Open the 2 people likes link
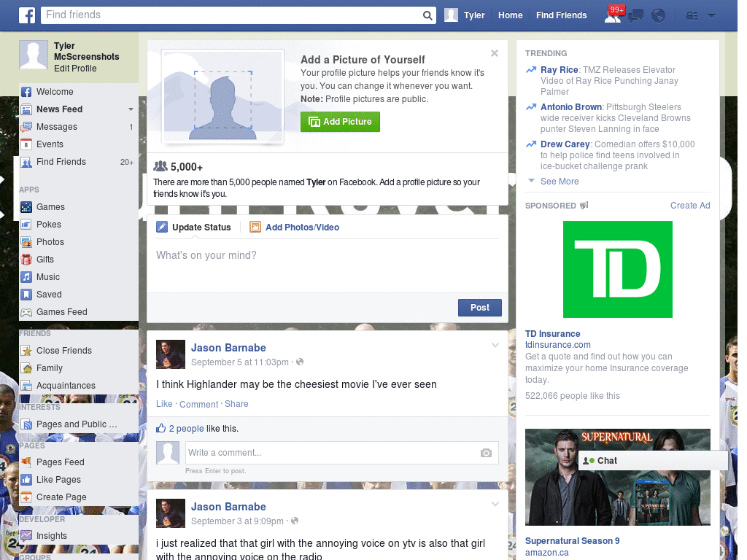The height and width of the screenshot is (560, 747). click(186, 429)
